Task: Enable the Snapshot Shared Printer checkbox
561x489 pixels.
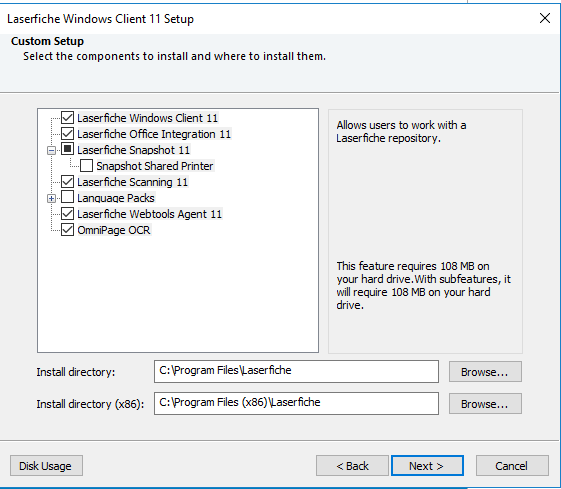Action: point(86,166)
